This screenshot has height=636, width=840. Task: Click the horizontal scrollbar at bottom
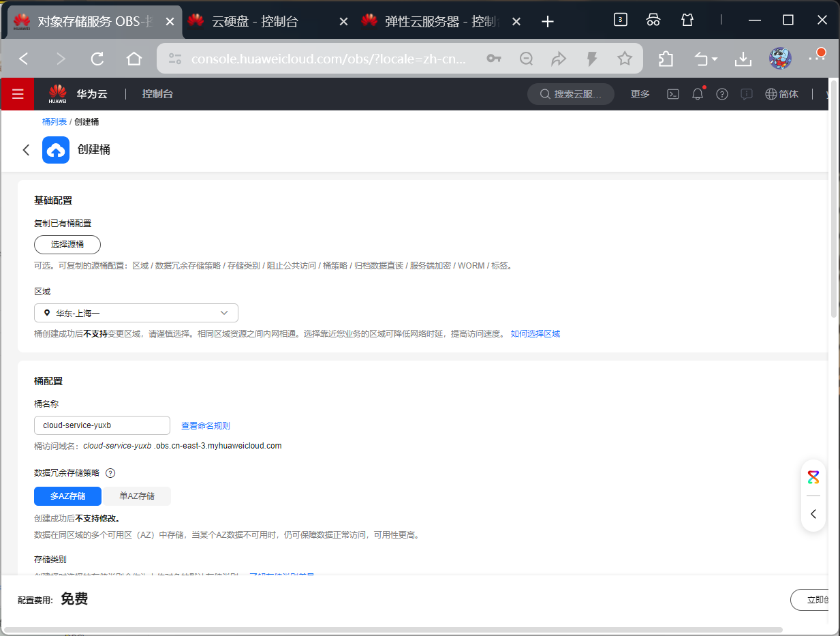[392, 630]
